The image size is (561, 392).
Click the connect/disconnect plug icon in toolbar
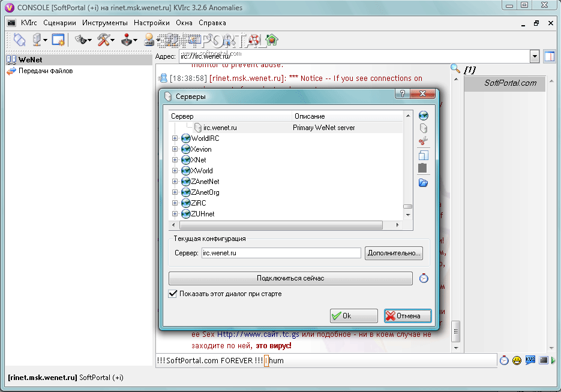19,40
